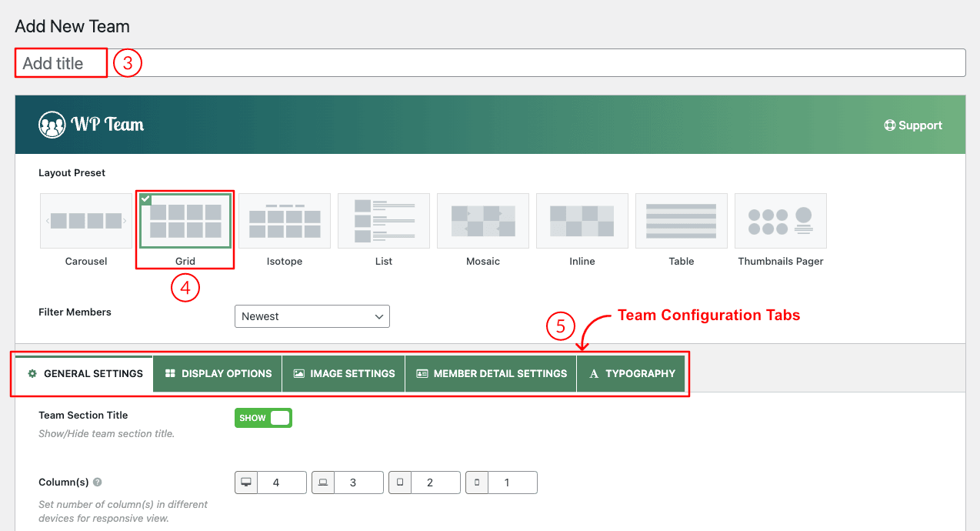The height and width of the screenshot is (531, 980).
Task: Select the Inline layout preset
Action: tap(582, 221)
